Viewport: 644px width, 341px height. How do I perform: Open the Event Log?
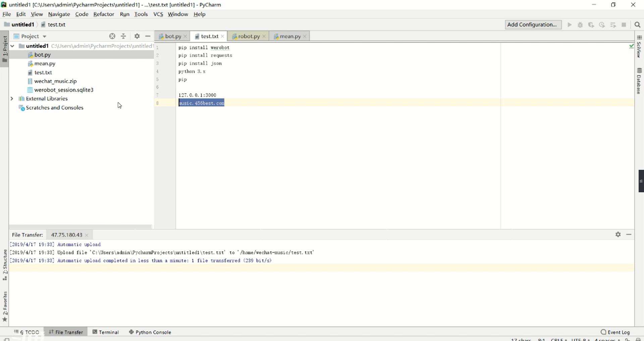(x=615, y=332)
